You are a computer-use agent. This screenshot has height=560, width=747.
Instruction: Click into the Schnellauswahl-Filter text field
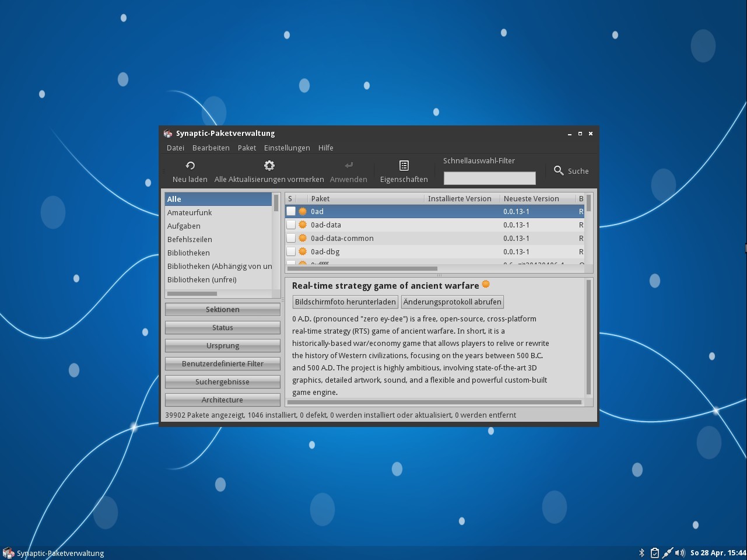(x=489, y=178)
